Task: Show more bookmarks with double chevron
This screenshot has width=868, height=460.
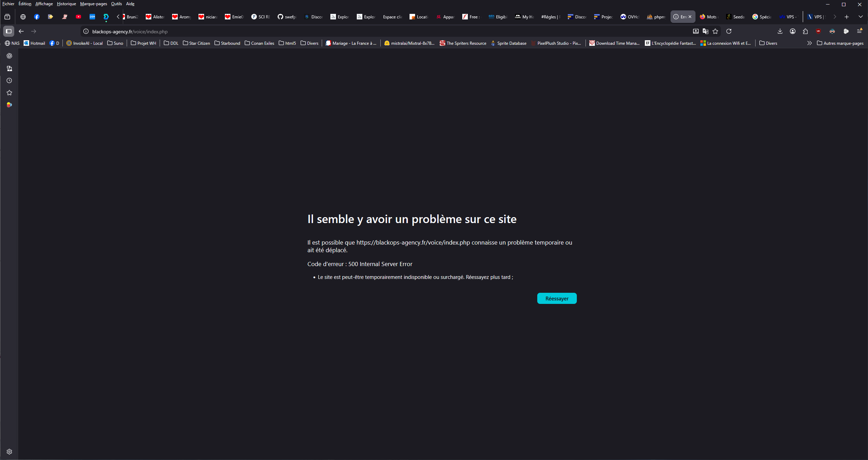Action: click(x=809, y=43)
